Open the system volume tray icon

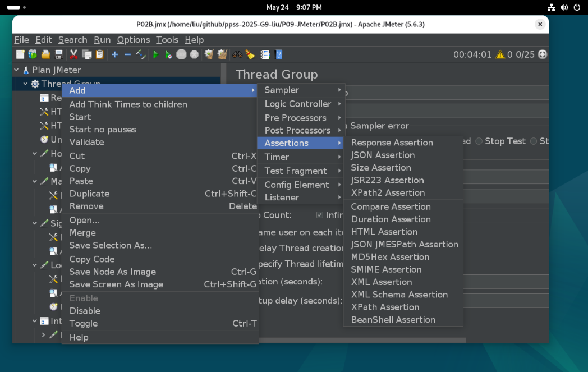point(564,7)
